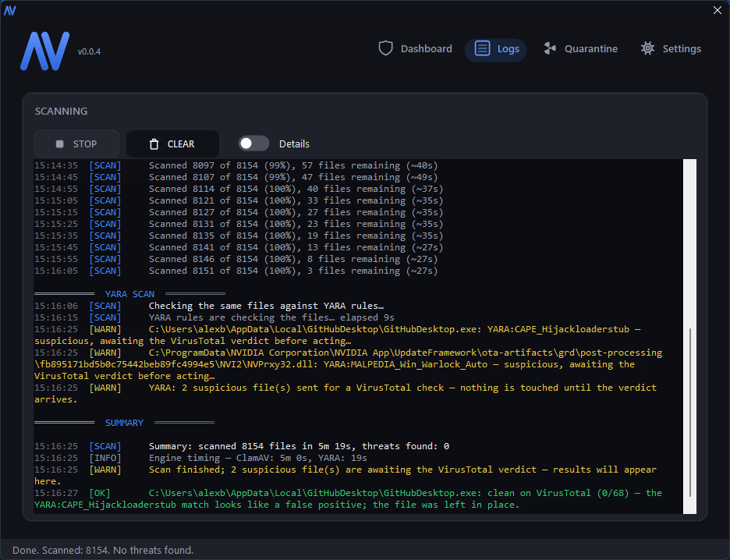
Task: Open Quarantine via its biohazard icon
Action: [x=550, y=48]
